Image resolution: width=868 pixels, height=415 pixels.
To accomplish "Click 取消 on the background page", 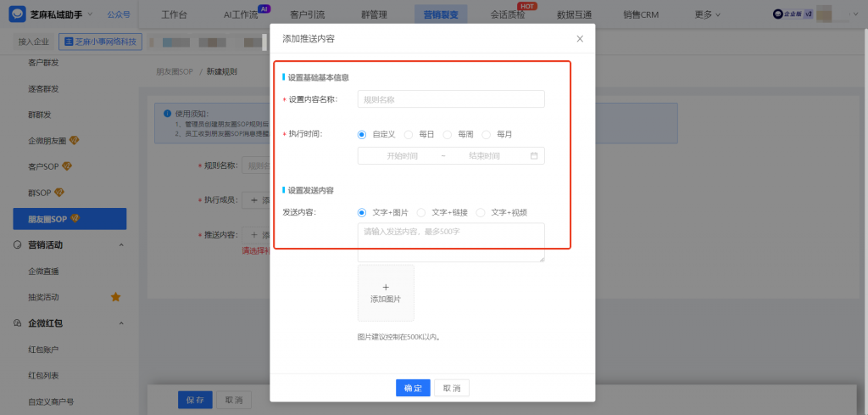I will [x=234, y=400].
